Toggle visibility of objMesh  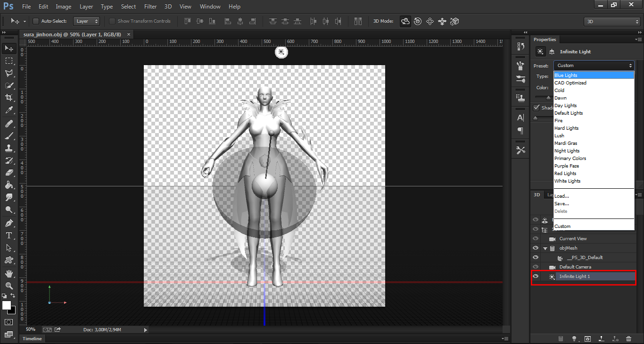pyautogui.click(x=536, y=248)
